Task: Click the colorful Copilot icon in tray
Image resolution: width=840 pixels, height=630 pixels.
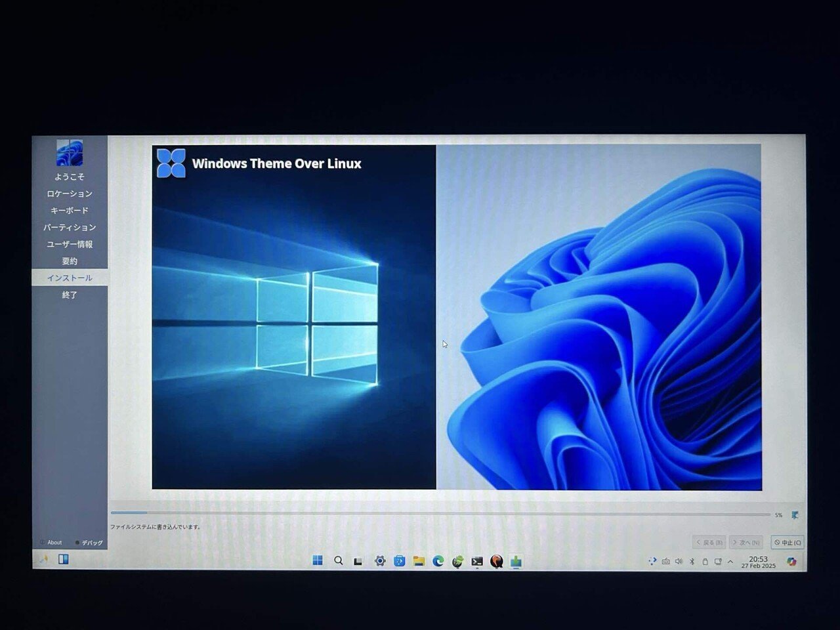Action: pyautogui.click(x=792, y=562)
